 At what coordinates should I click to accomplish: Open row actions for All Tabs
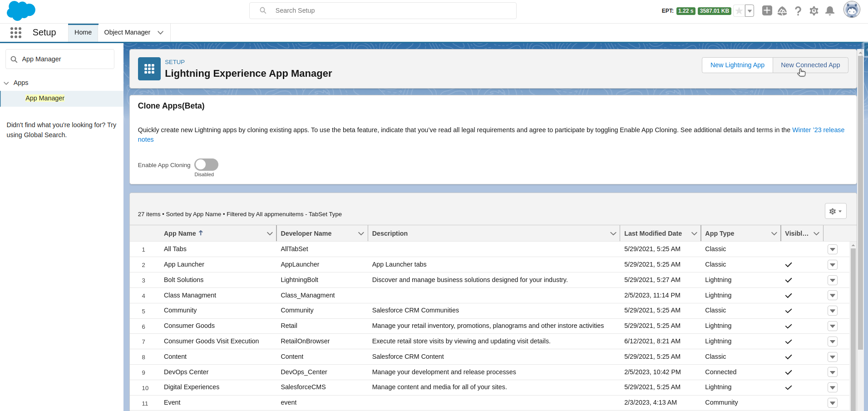(833, 249)
